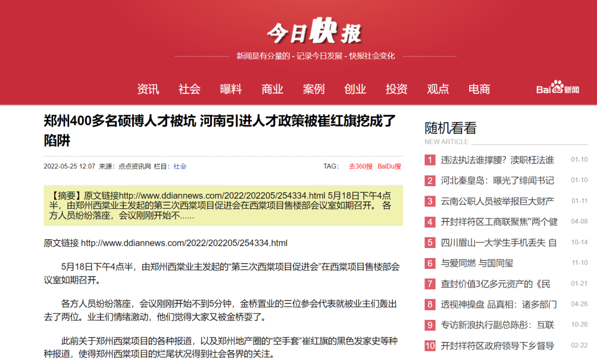Click the 今日快报 site logo
This screenshot has height=364, width=597.
(x=314, y=31)
